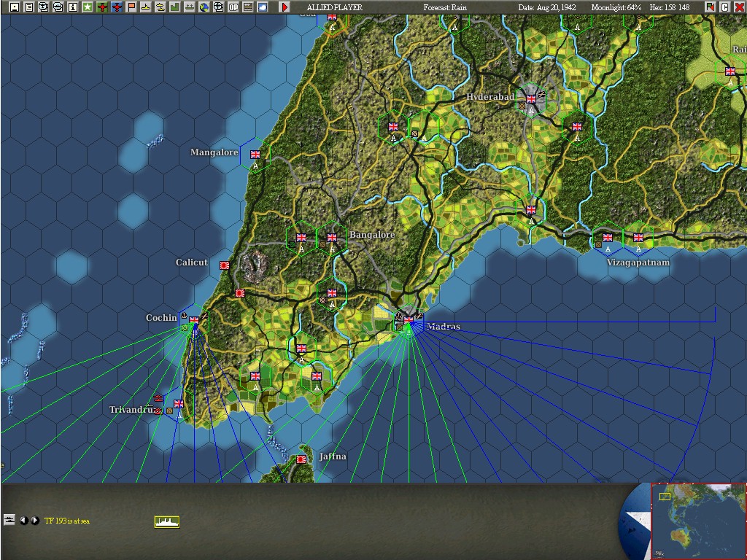Click the globe toolbar icon
This screenshot has width=747, height=560.
coord(204,7)
